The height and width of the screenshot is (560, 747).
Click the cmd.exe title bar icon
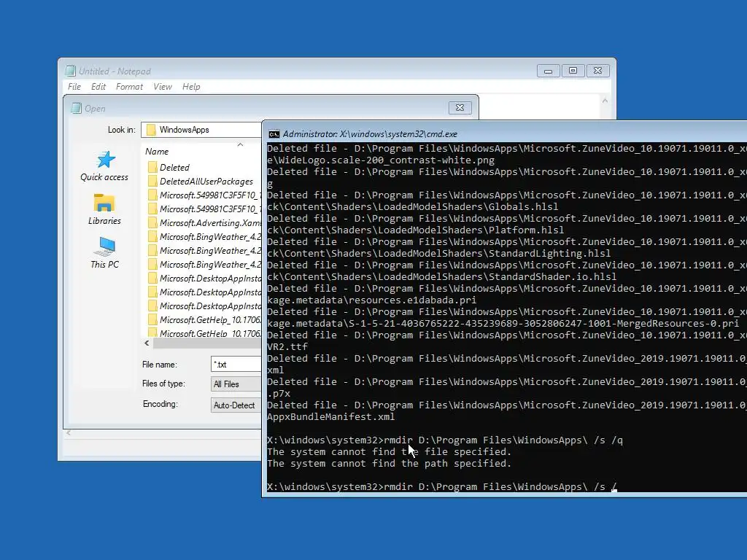pyautogui.click(x=274, y=134)
